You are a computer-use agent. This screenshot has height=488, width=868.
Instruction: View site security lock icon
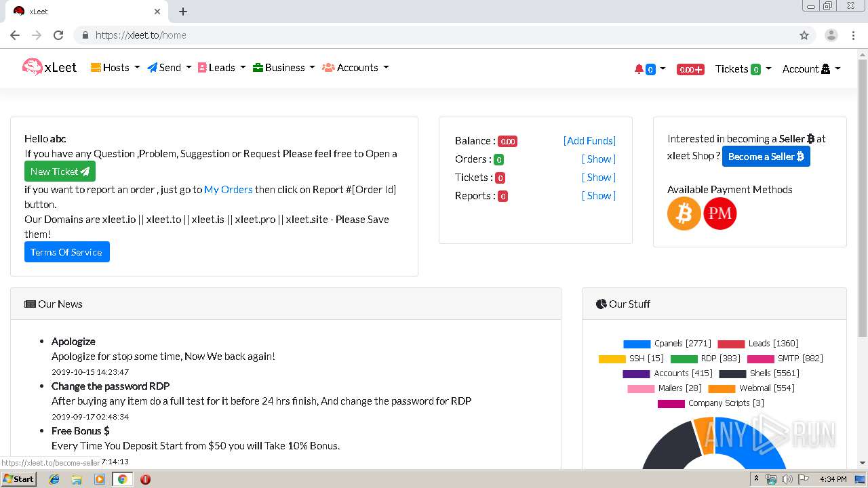[x=85, y=35]
